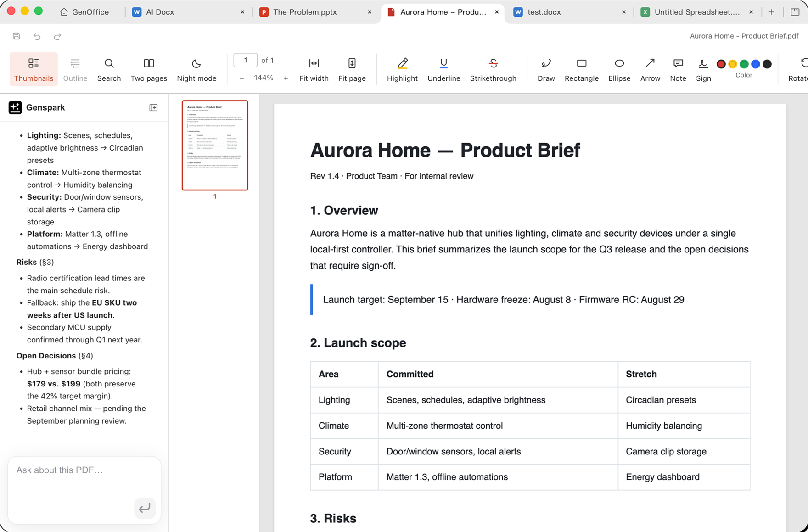Open the Sign tool
The image size is (808, 532).
tap(703, 69)
